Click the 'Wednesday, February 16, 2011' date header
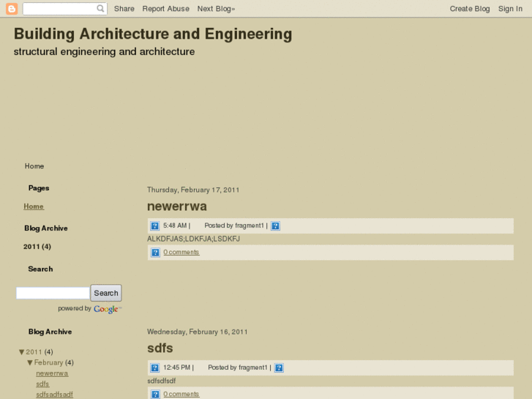 [197, 332]
